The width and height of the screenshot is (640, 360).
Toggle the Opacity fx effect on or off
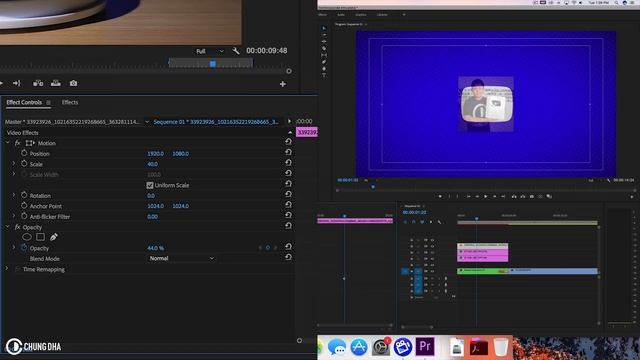[17, 227]
